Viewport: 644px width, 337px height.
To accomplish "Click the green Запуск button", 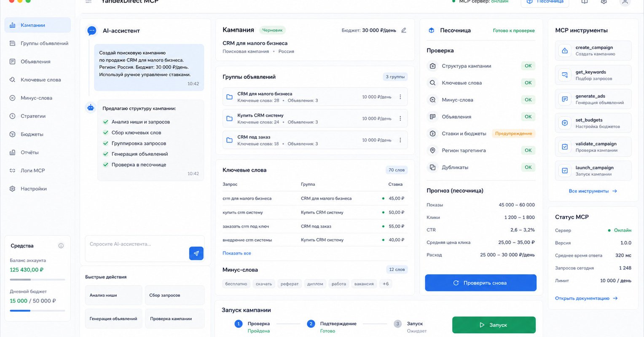I will pyautogui.click(x=494, y=325).
